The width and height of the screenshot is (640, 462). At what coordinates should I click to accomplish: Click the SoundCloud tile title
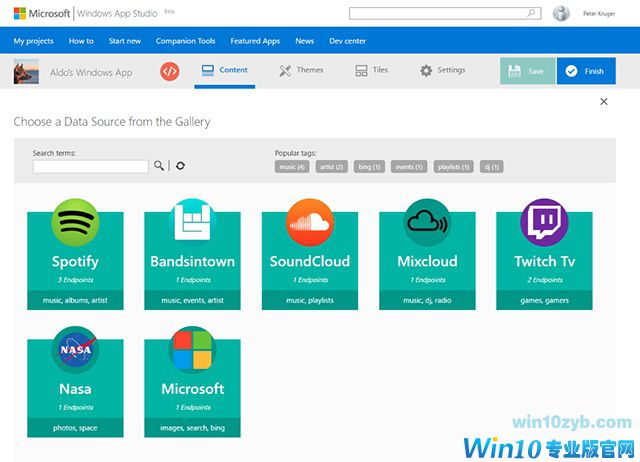(x=310, y=261)
